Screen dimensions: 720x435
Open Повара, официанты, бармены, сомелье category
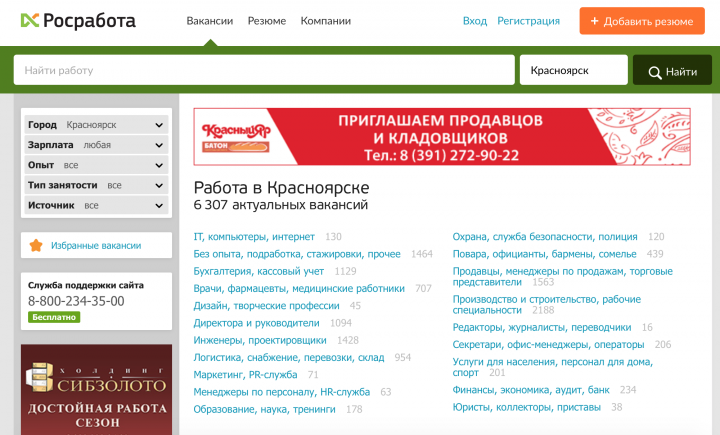point(545,254)
